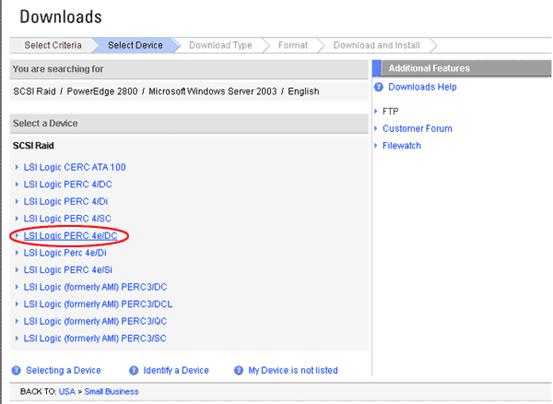Open LSI Logic CERC ATA 100 link
Viewport: 553px width, 404px height.
click(x=75, y=167)
